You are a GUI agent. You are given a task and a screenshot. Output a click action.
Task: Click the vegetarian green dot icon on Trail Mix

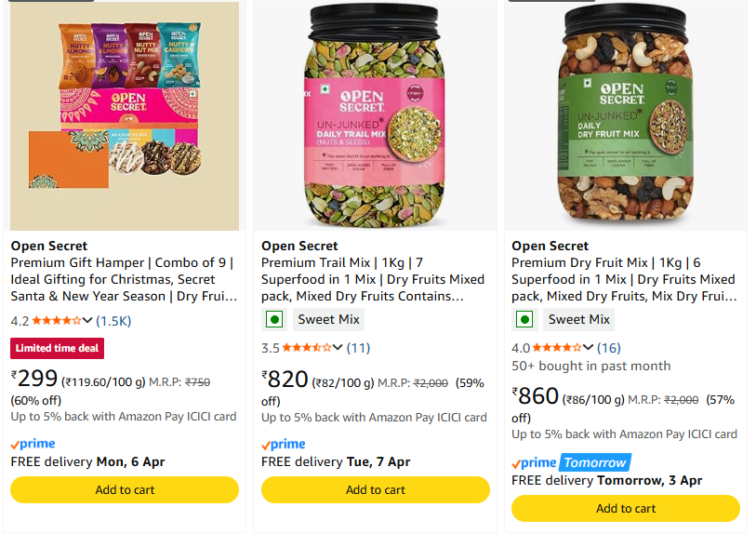pyautogui.click(x=273, y=319)
